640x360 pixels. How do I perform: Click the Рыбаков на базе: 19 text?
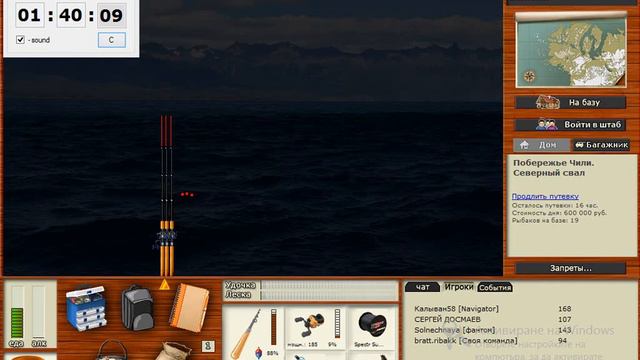coord(545,220)
